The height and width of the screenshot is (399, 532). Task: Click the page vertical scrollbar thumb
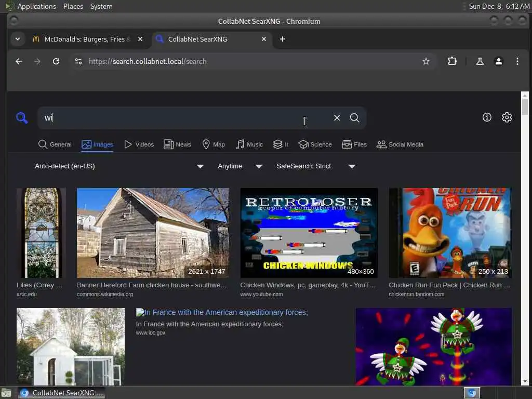525,107
